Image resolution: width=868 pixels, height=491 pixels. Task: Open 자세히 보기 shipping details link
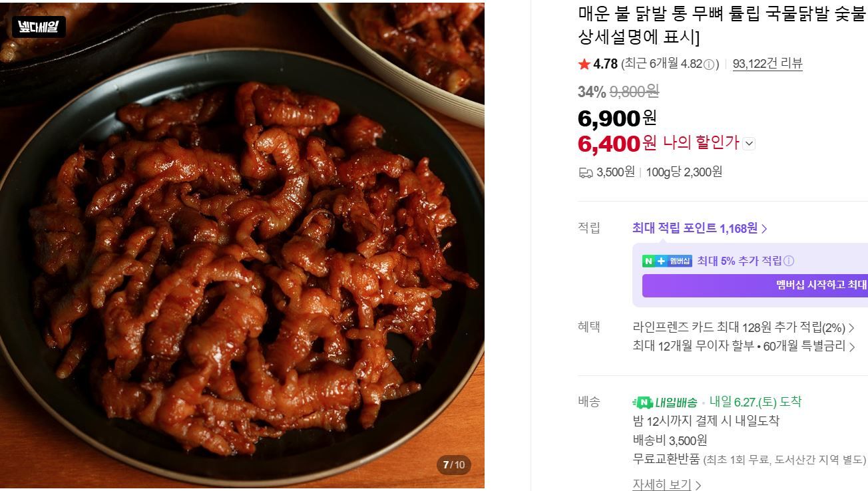[x=666, y=484]
